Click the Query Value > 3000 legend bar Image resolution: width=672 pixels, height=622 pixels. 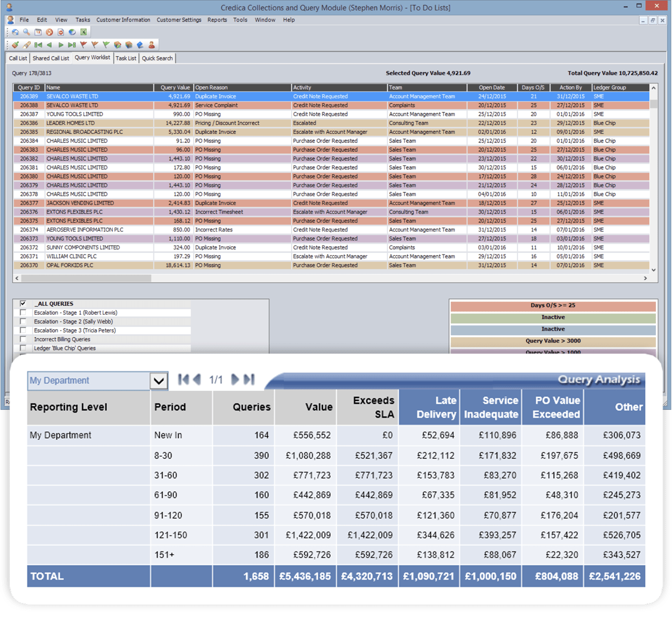click(553, 340)
